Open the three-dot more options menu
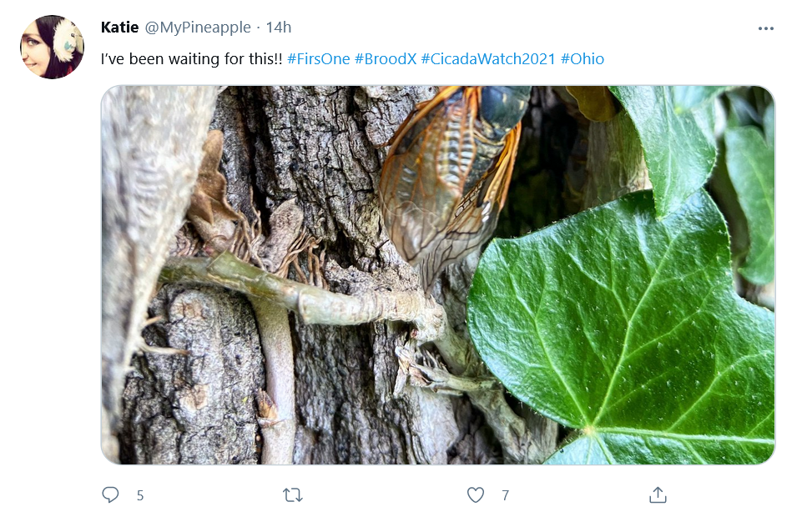This screenshot has height=527, width=812. pos(766,28)
